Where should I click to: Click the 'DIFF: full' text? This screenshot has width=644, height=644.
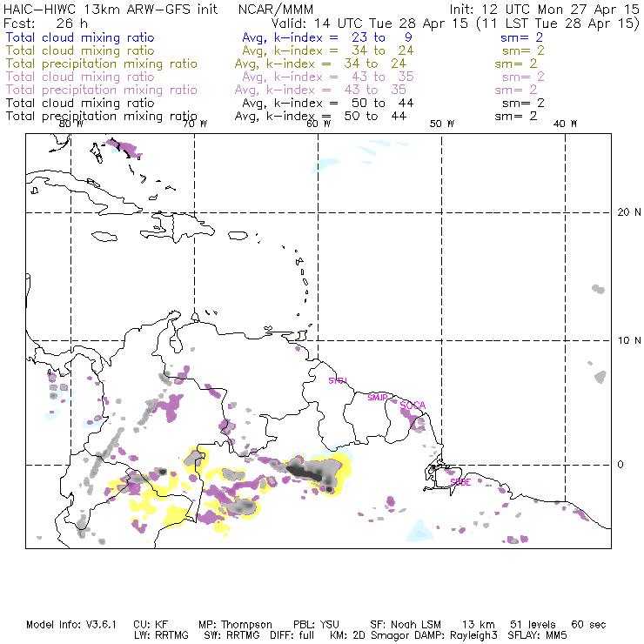point(292,635)
